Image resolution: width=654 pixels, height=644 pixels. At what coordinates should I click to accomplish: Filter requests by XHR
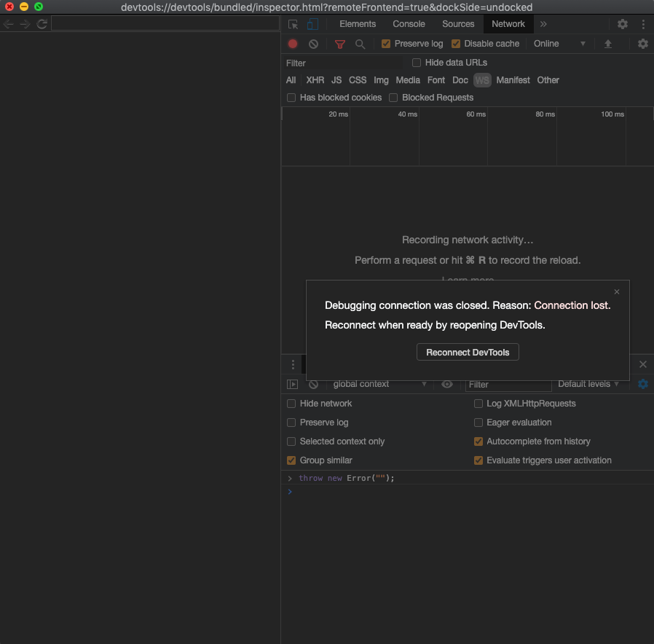(315, 80)
